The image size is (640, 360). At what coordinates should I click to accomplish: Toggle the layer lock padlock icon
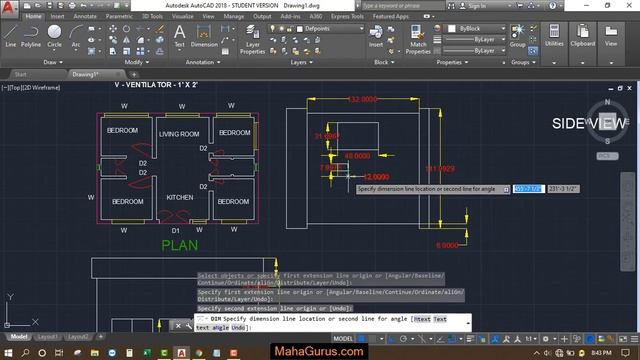(x=289, y=29)
